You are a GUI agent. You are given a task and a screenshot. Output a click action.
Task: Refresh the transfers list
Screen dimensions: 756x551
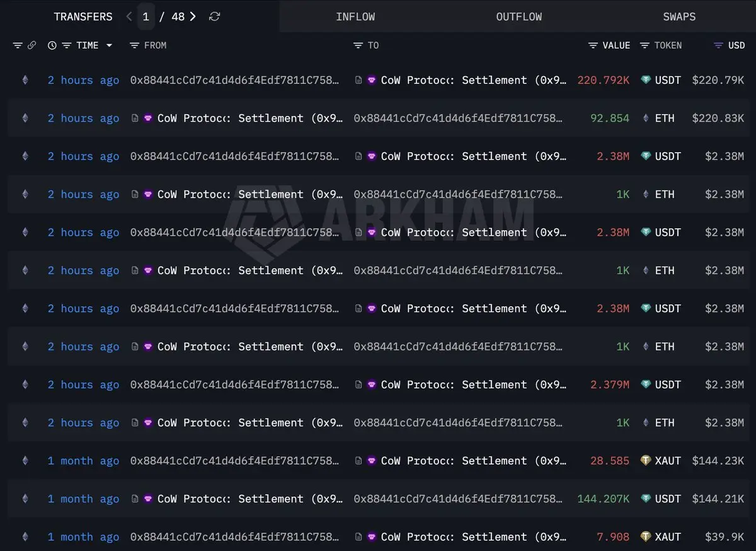214,16
